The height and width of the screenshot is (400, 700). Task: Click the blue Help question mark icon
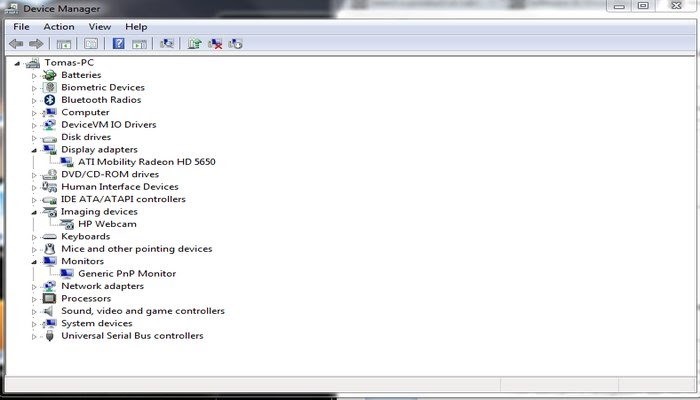(x=118, y=43)
